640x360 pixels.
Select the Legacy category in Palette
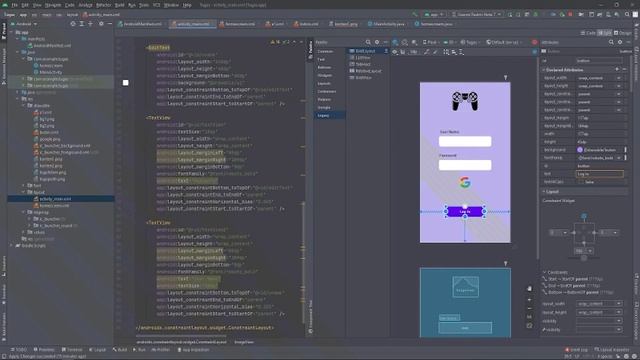coord(329,116)
